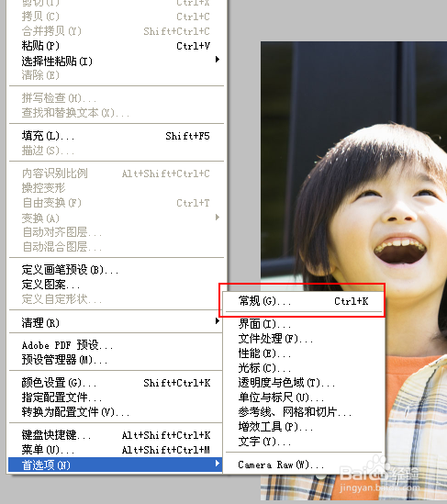Select 定义图案...
This screenshot has height=504, width=447.
116,285
